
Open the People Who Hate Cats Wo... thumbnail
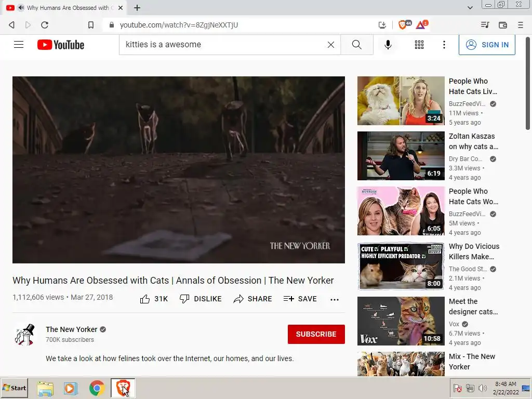coord(401,211)
